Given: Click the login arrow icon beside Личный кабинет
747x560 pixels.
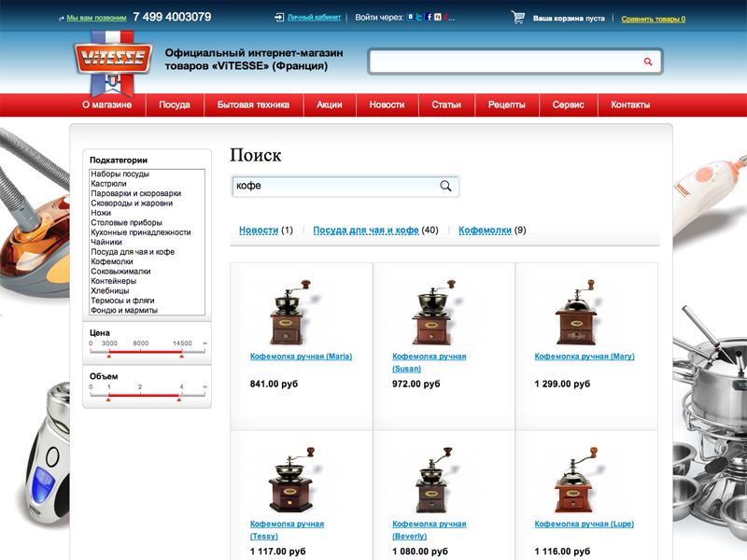Looking at the screenshot, I should (x=279, y=17).
